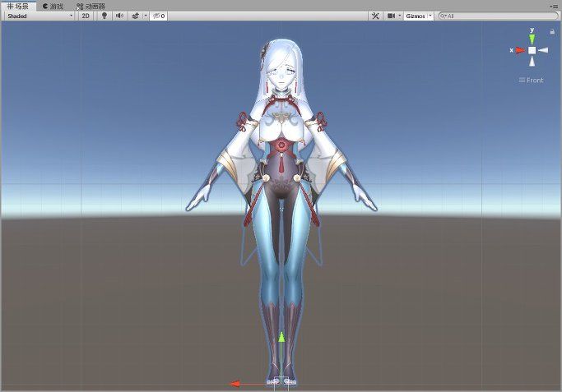Click the green Y axis gizmo cone
The height and width of the screenshot is (392, 562).
532,39
